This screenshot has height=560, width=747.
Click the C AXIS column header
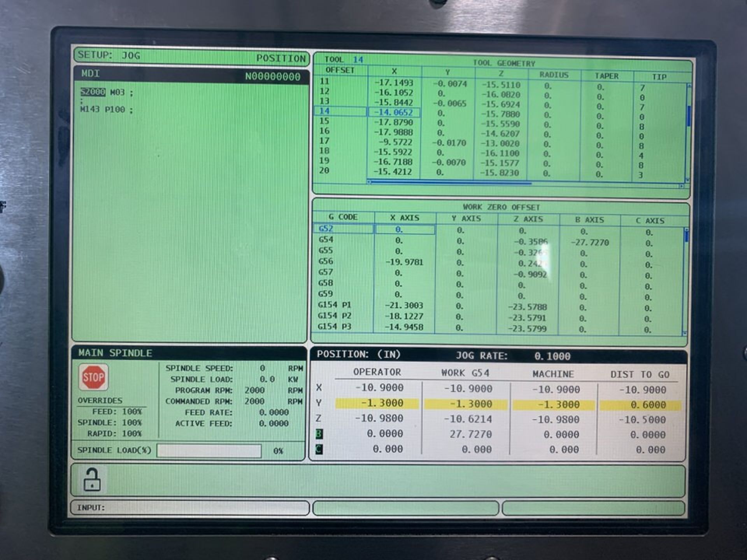click(x=651, y=221)
